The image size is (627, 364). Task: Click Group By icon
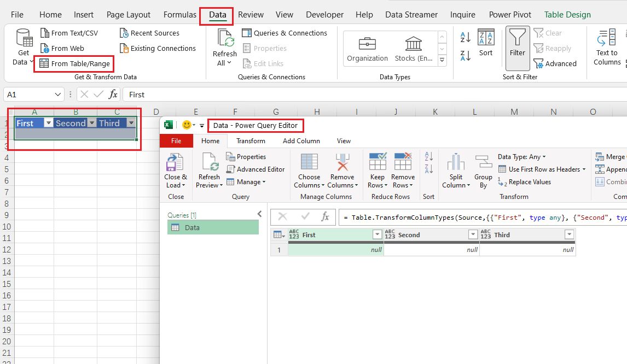[484, 162]
